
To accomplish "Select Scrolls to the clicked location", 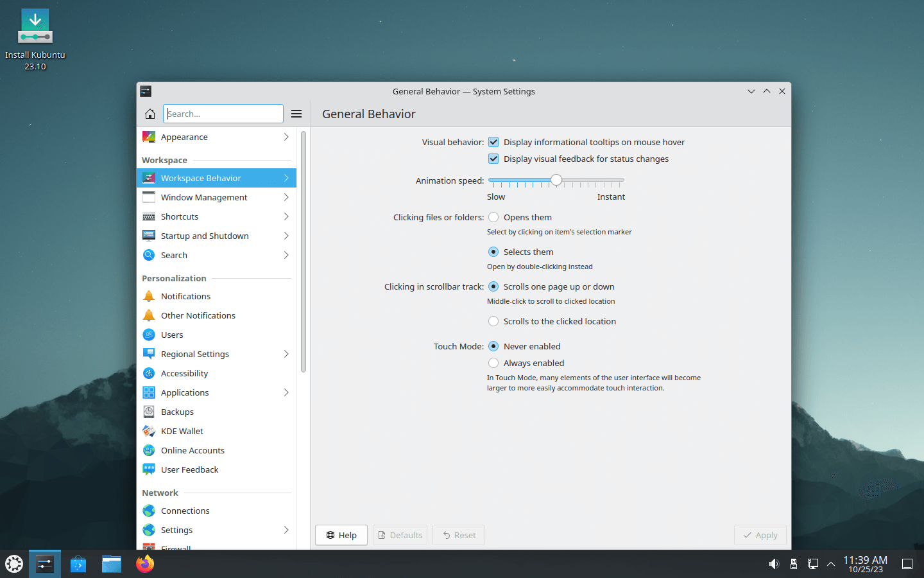I will tap(493, 321).
